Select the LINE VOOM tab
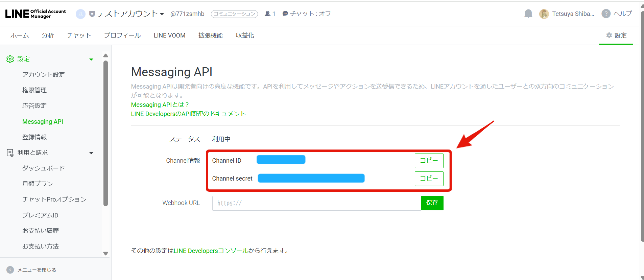The image size is (644, 280). [169, 36]
